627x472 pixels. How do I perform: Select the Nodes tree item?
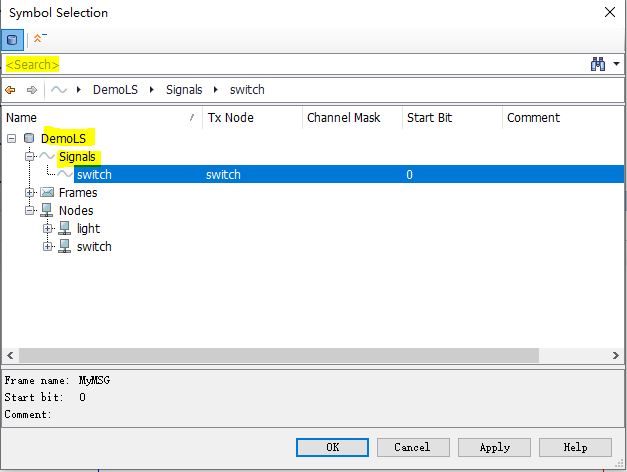coord(76,210)
